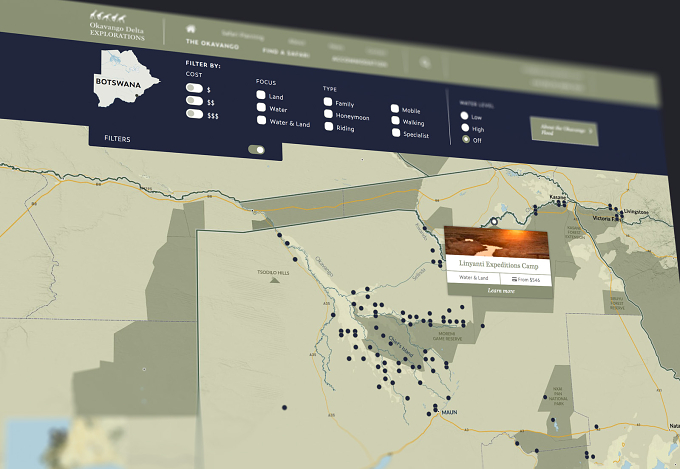Click the Okavango Delta Explorations logo
Viewport: 680px width, 469px height.
pos(117,26)
